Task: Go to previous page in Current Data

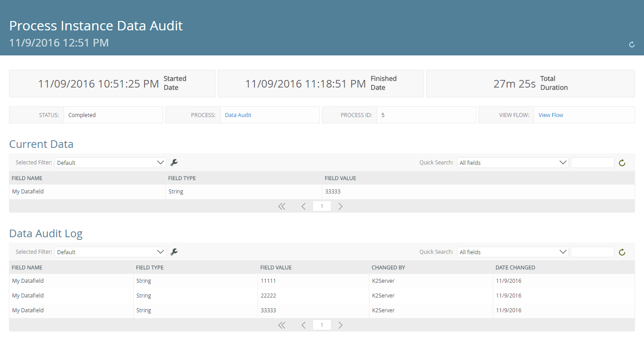Action: point(303,206)
